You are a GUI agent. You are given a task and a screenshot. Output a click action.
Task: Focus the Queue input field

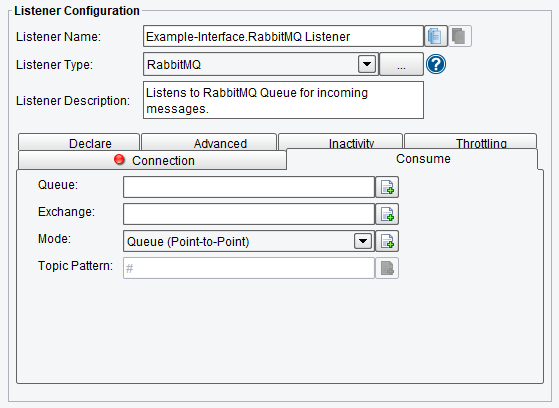(249, 187)
